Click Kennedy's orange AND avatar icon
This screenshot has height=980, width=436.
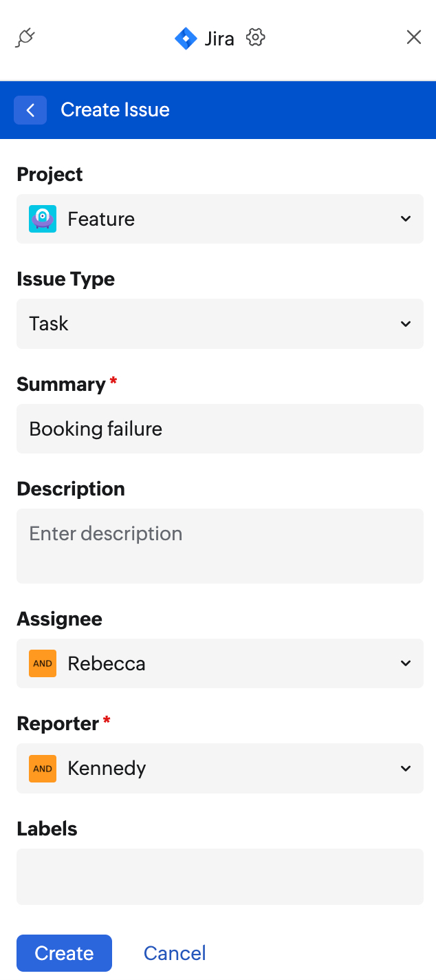pyautogui.click(x=42, y=768)
